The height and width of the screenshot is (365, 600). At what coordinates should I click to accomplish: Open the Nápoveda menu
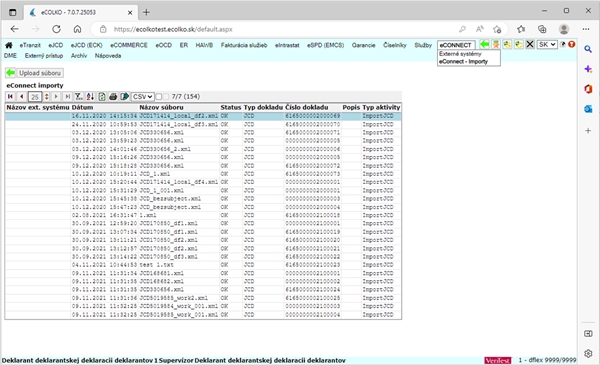(108, 56)
